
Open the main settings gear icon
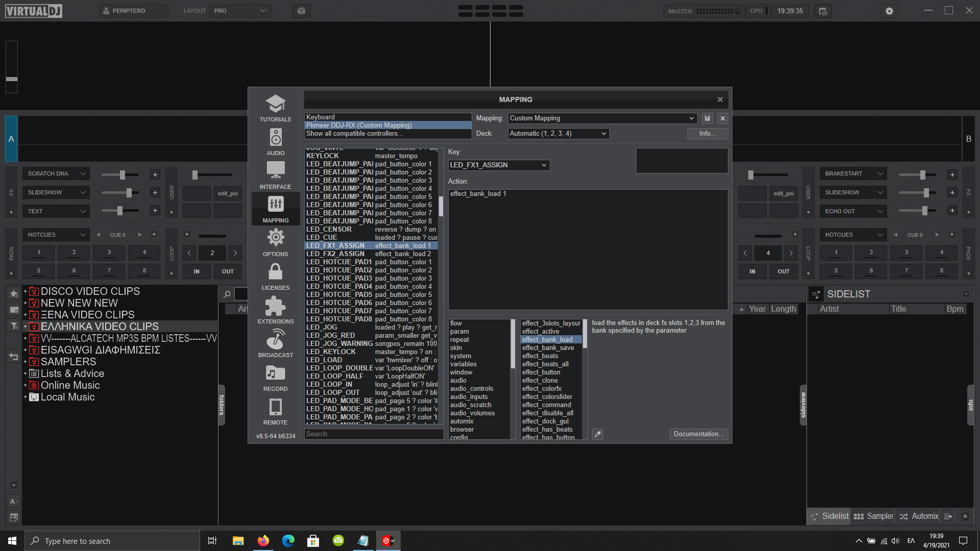click(889, 11)
